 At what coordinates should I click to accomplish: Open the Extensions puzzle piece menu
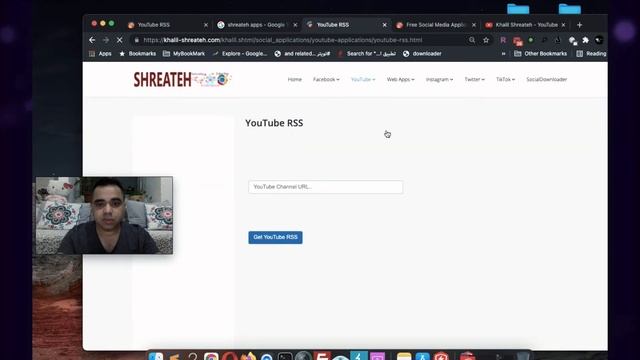click(585, 40)
